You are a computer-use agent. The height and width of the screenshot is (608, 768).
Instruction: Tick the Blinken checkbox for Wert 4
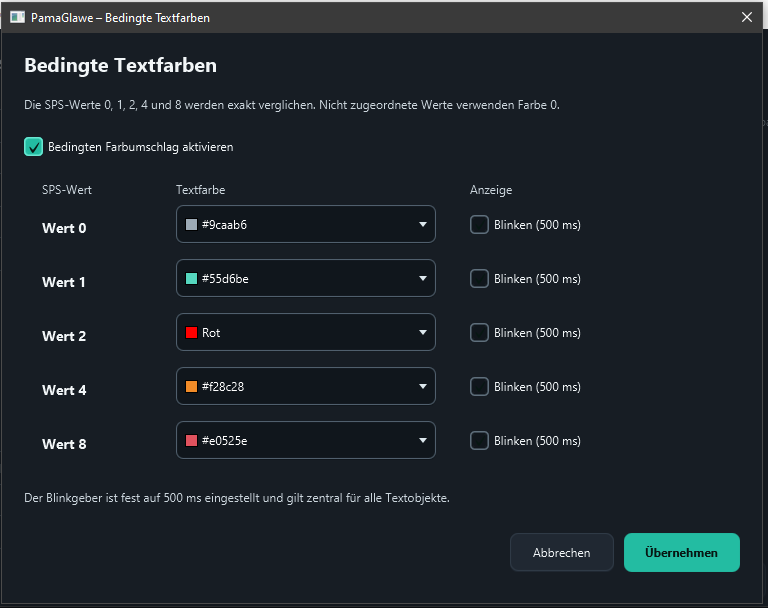click(479, 387)
